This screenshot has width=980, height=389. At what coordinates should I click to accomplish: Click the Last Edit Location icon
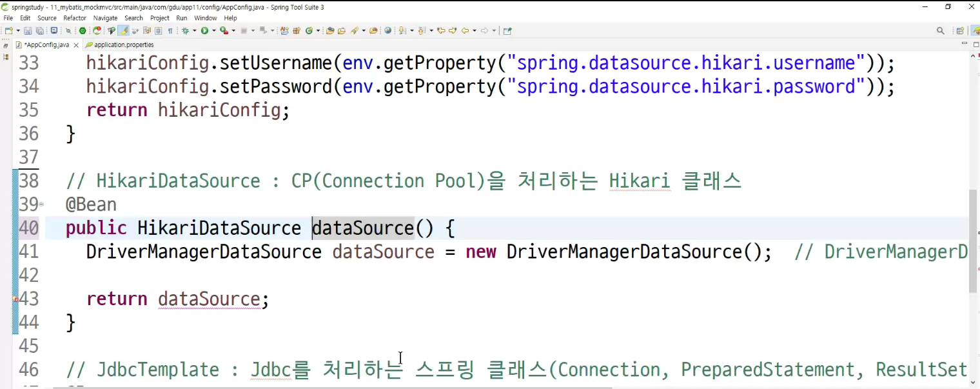point(441,30)
